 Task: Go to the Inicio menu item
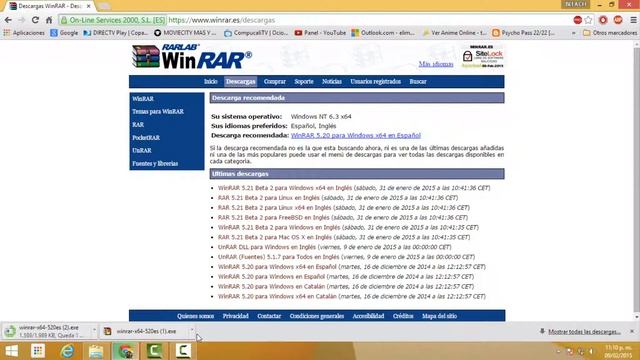(211, 82)
